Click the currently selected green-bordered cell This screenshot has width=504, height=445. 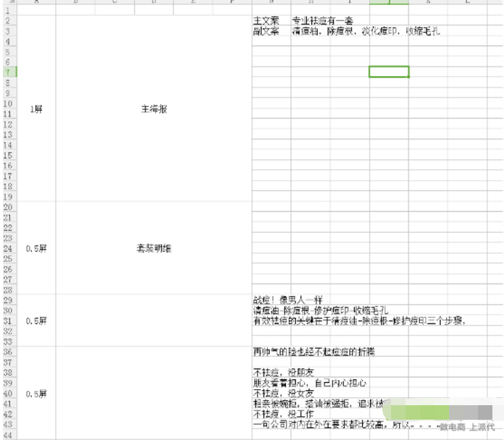(389, 72)
